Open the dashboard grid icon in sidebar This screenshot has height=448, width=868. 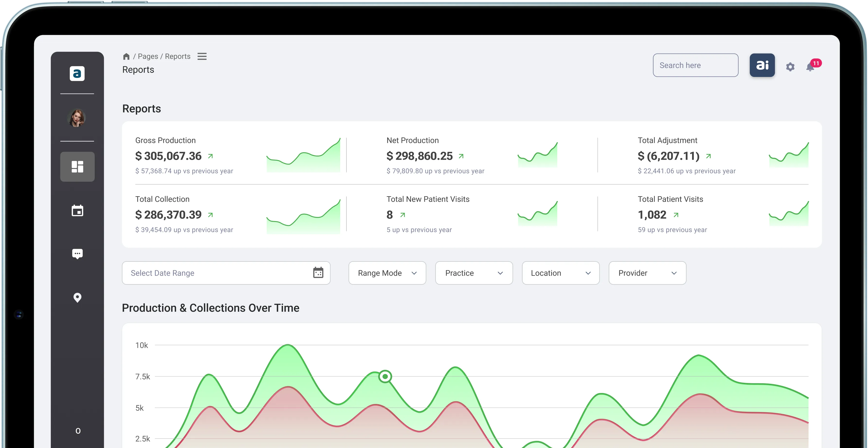click(77, 166)
